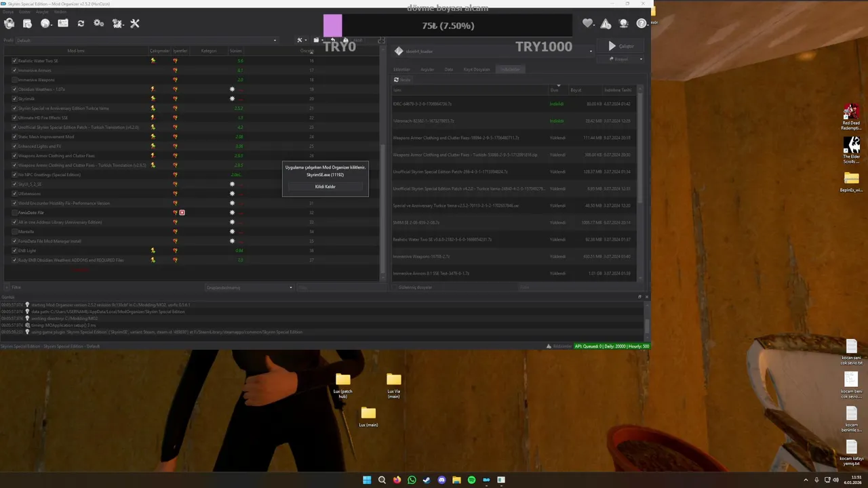Open settings wrench and screwdriver icon
The image size is (868, 488).
point(135,24)
